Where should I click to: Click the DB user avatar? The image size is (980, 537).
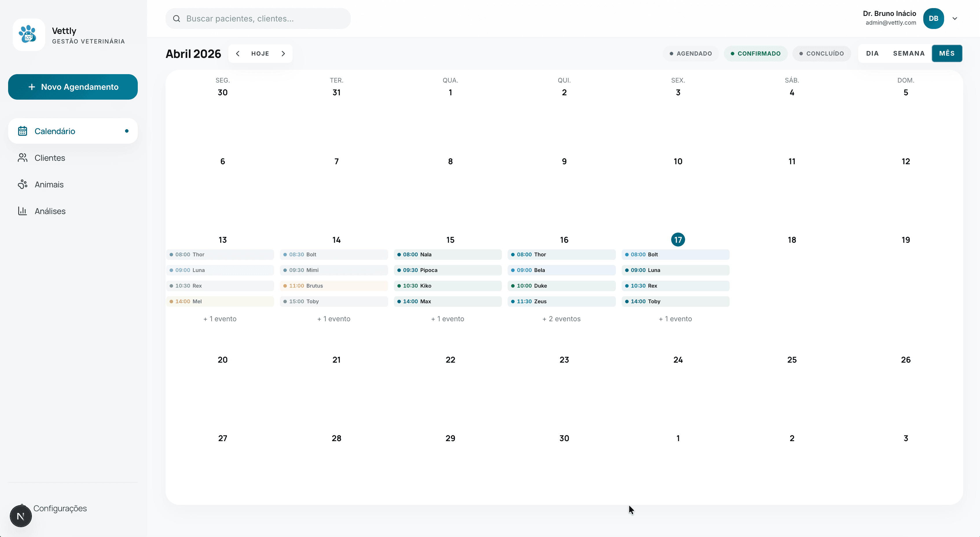coord(933,18)
